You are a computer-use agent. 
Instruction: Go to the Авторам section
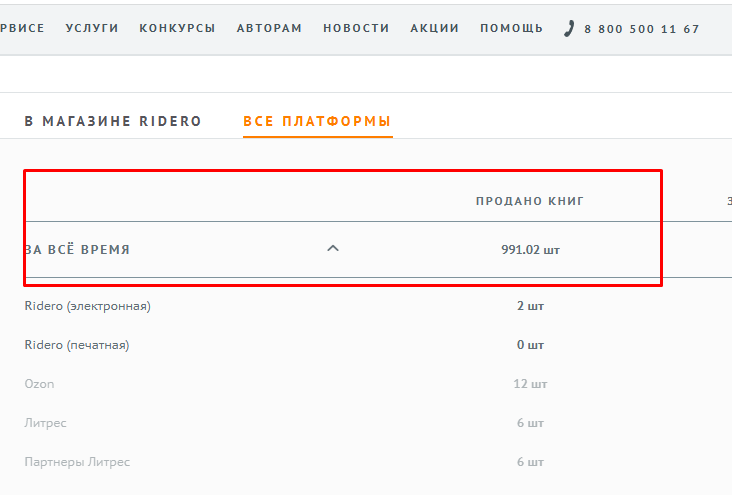[269, 28]
